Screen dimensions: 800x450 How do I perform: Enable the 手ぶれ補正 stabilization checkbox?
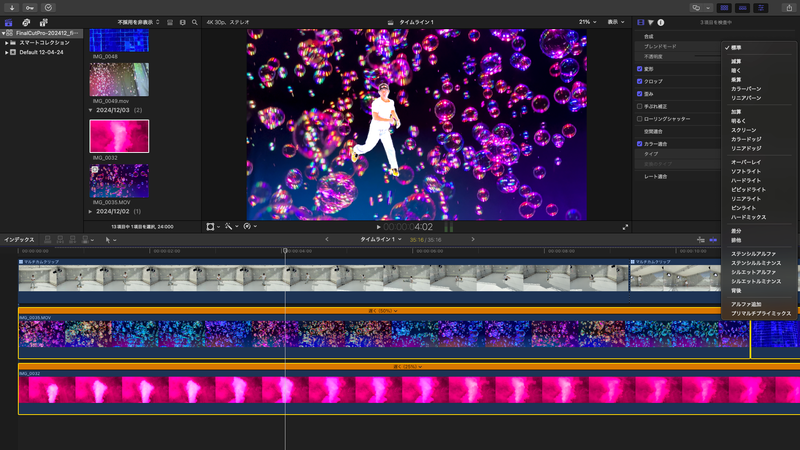point(639,107)
